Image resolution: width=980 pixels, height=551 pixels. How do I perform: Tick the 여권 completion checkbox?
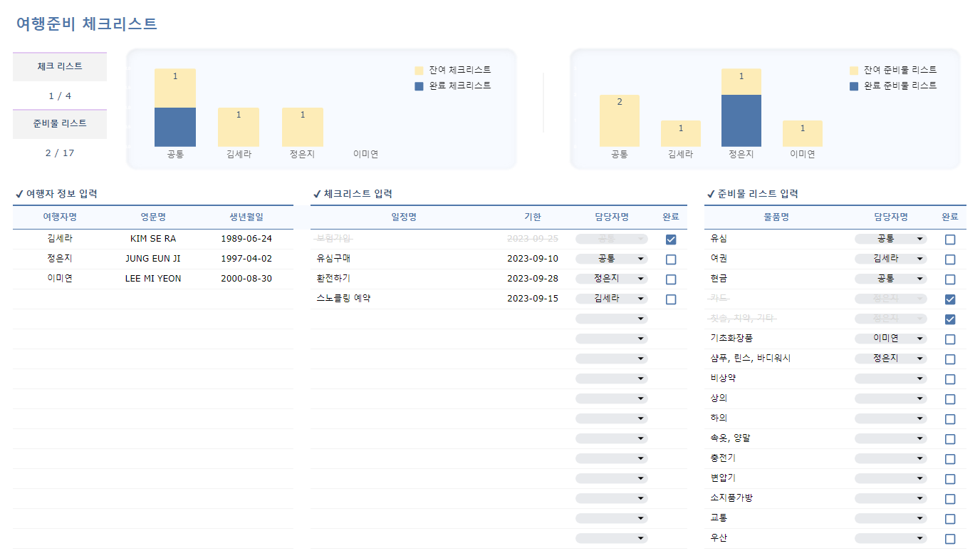950,259
